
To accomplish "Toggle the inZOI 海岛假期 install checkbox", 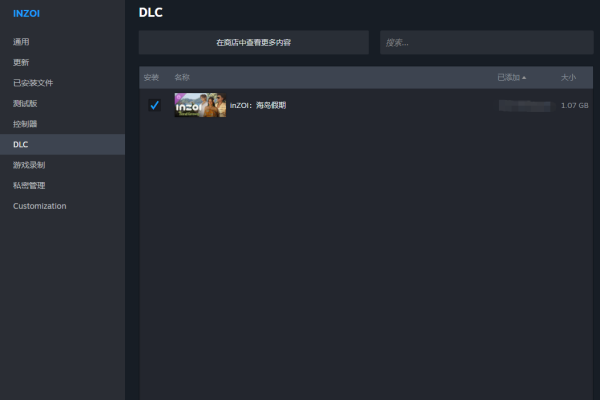I will pos(154,105).
